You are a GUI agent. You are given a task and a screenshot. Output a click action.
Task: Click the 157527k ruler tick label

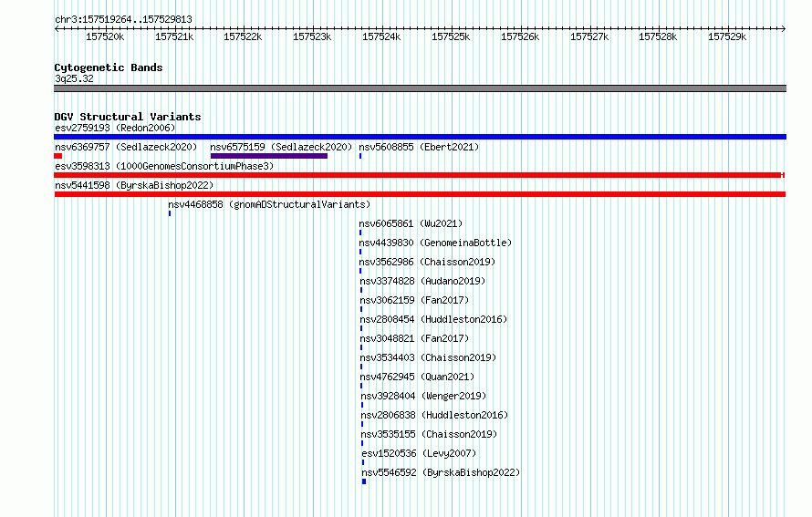[x=589, y=36]
